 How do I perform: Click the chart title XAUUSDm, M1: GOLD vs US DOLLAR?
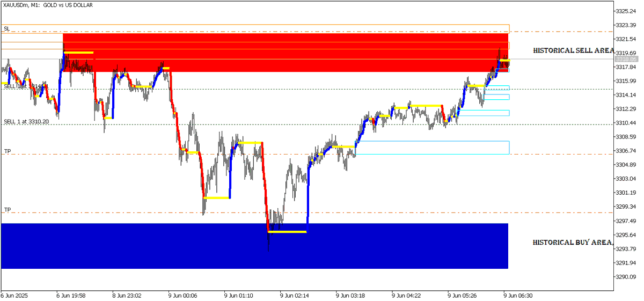(48, 4)
